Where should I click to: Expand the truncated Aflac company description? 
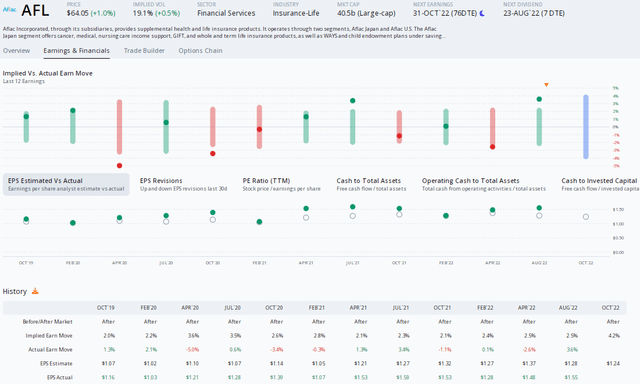[x=444, y=36]
